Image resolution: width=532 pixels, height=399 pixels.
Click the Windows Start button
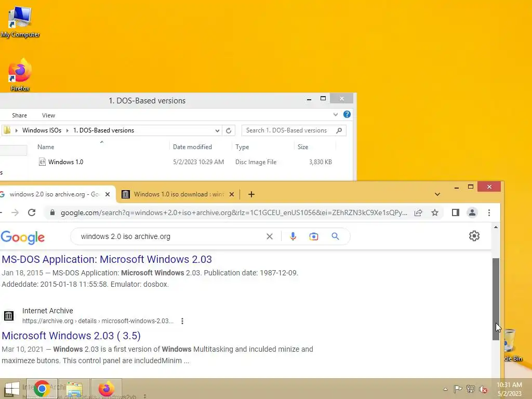coord(11,389)
